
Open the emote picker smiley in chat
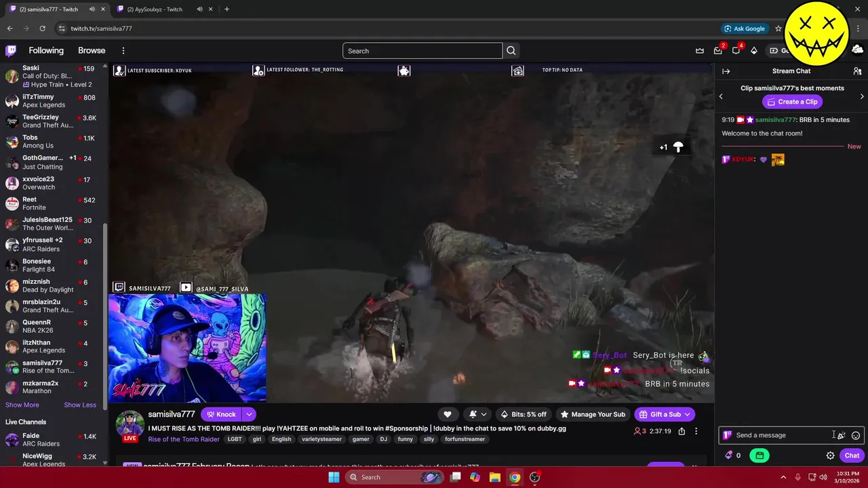pos(856,435)
